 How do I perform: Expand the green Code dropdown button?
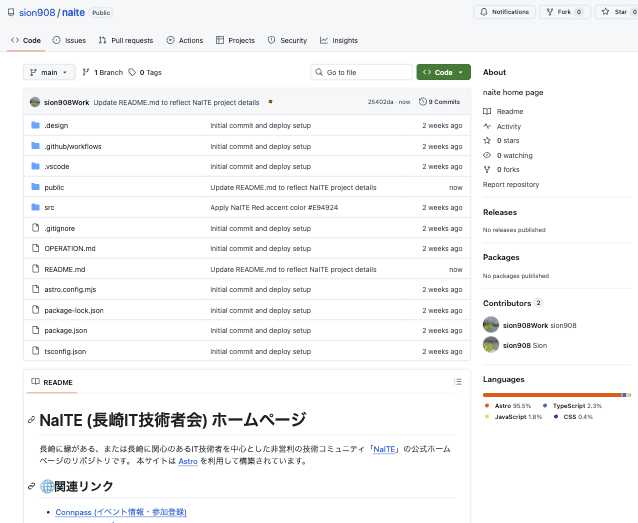pyautogui.click(x=443, y=72)
